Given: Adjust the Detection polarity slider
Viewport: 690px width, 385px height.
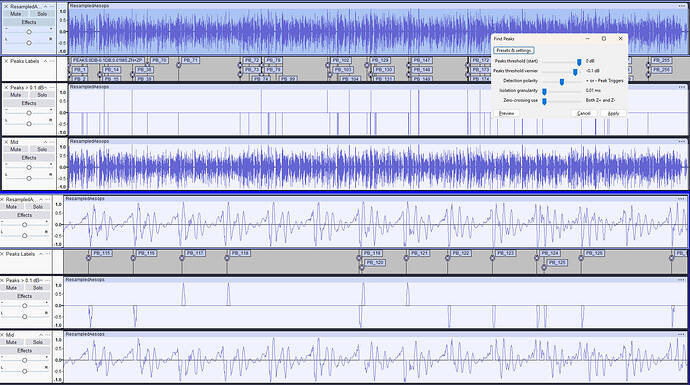Looking at the screenshot, I should (x=562, y=82).
